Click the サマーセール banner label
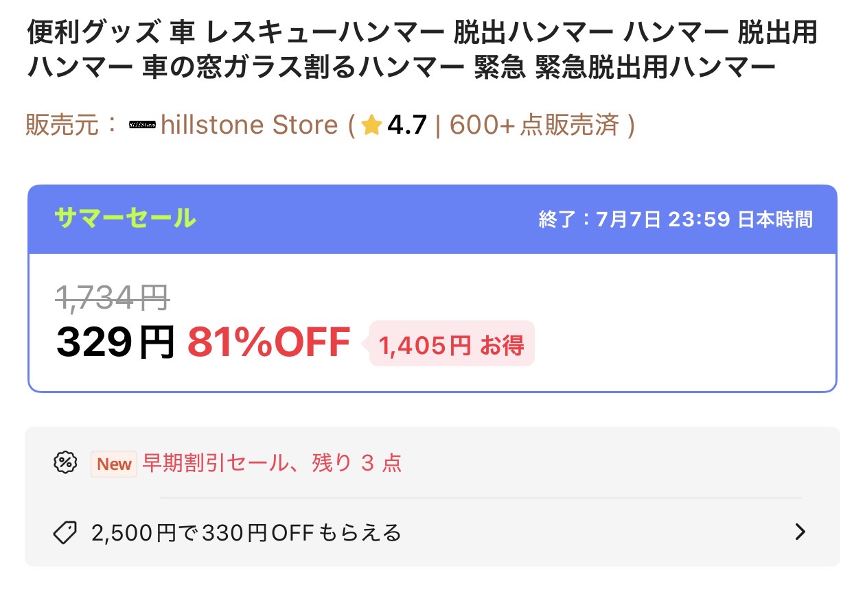The width and height of the screenshot is (865, 616). 125,219
